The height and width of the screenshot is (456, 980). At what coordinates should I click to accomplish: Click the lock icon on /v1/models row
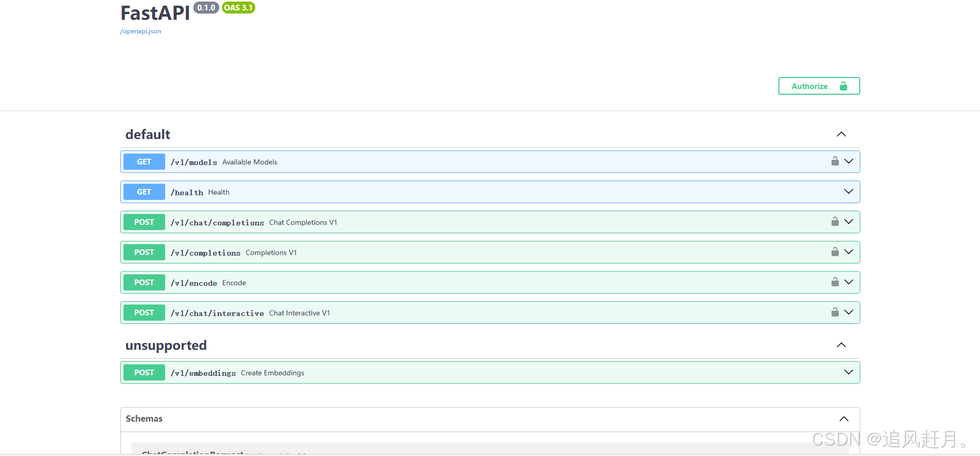point(835,161)
